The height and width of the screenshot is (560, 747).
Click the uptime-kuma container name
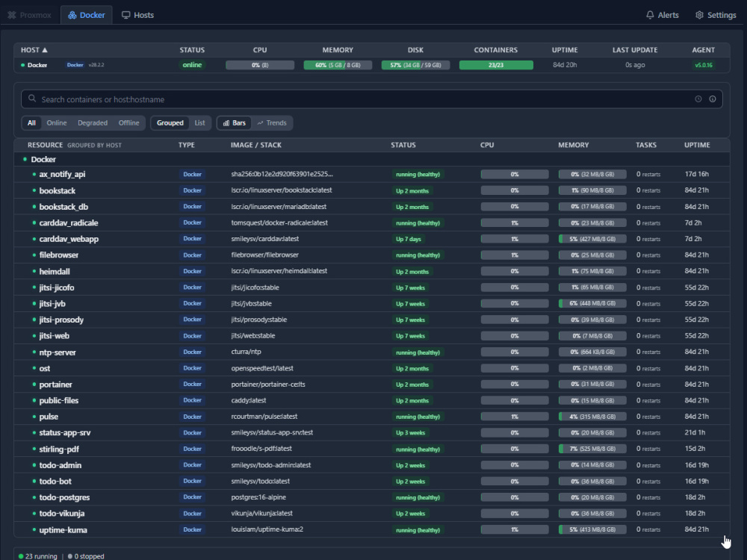tap(63, 529)
